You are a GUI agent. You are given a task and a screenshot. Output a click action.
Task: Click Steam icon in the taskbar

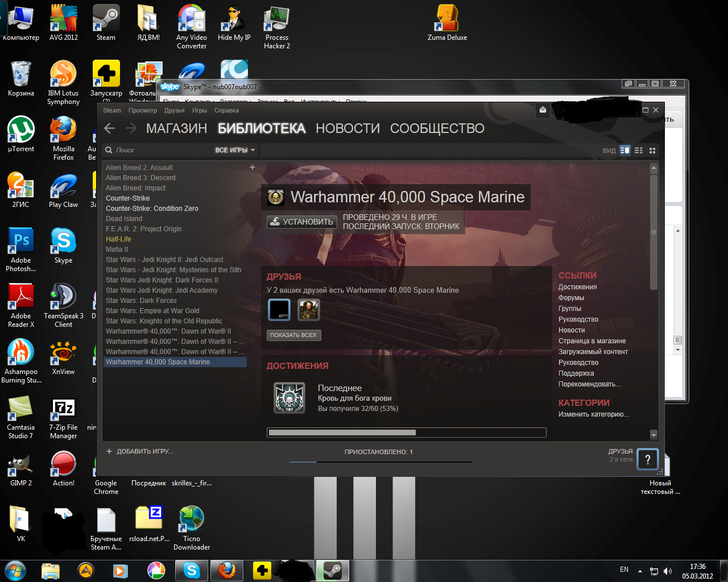(333, 570)
